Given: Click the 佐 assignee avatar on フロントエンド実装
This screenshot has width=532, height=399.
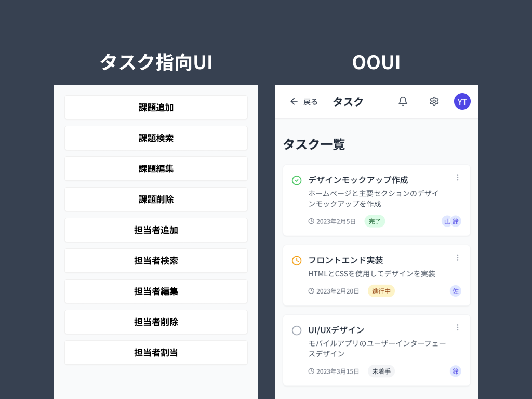Looking at the screenshot, I should [x=455, y=291].
